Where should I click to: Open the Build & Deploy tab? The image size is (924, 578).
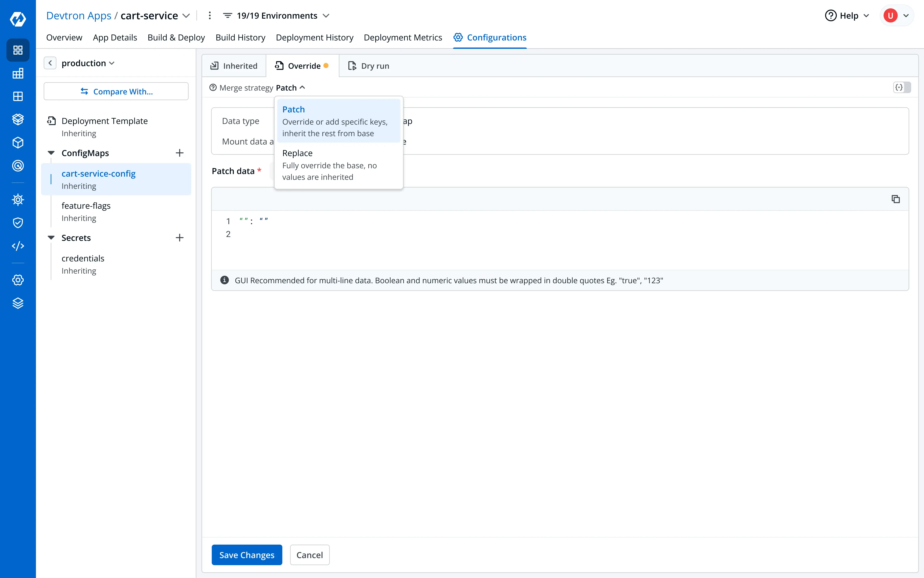point(176,37)
